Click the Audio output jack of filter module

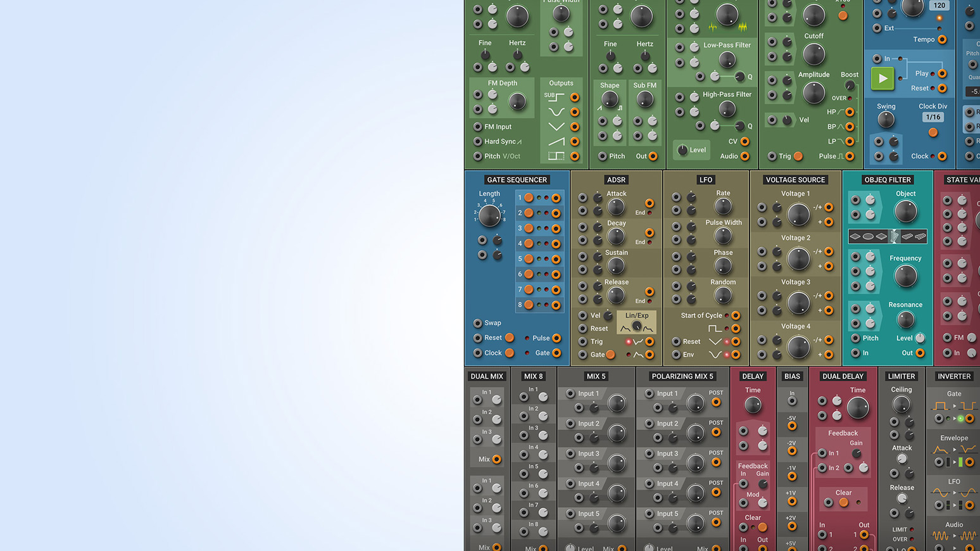744,156
